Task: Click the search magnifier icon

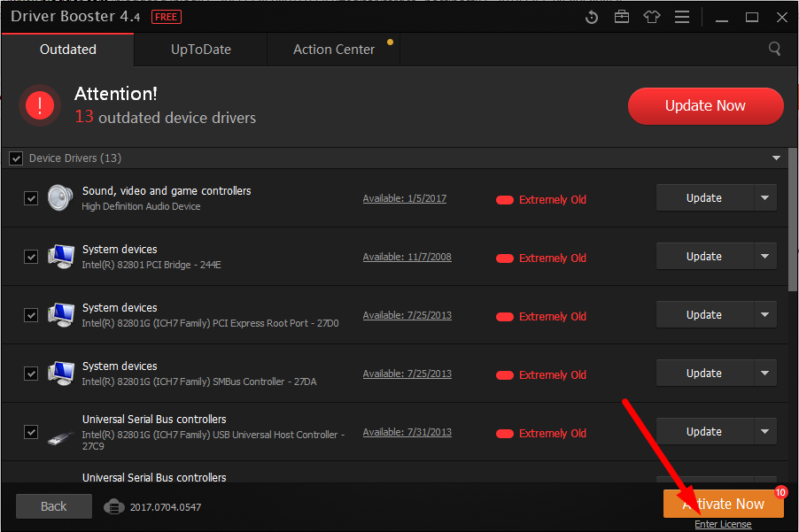Action: point(774,49)
